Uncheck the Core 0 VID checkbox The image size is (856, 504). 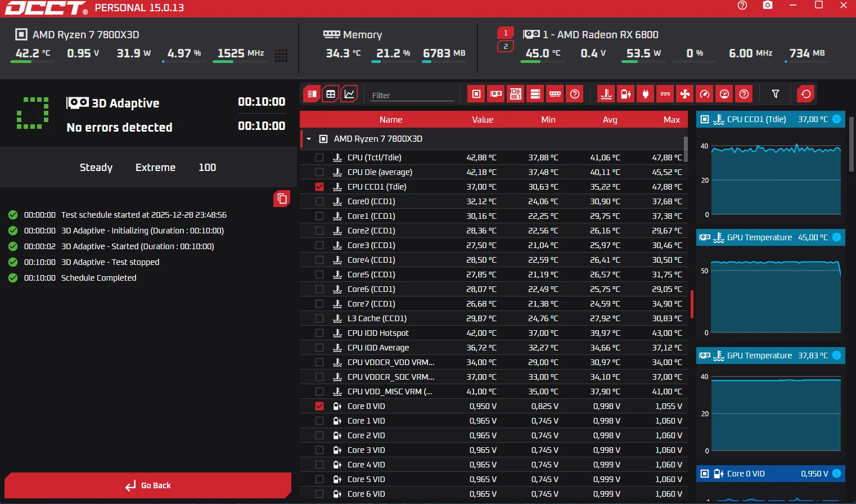click(x=319, y=406)
